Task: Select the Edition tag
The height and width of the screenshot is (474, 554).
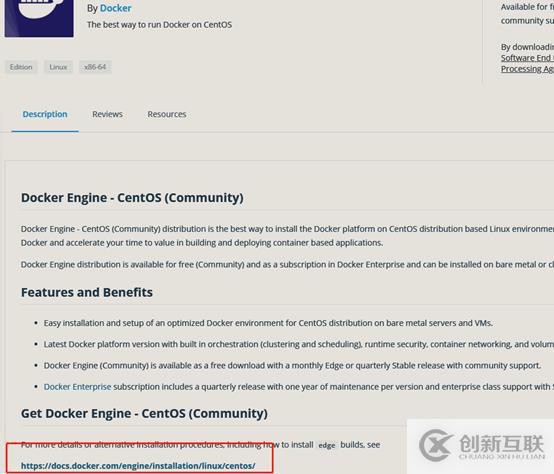Action: 21,67
